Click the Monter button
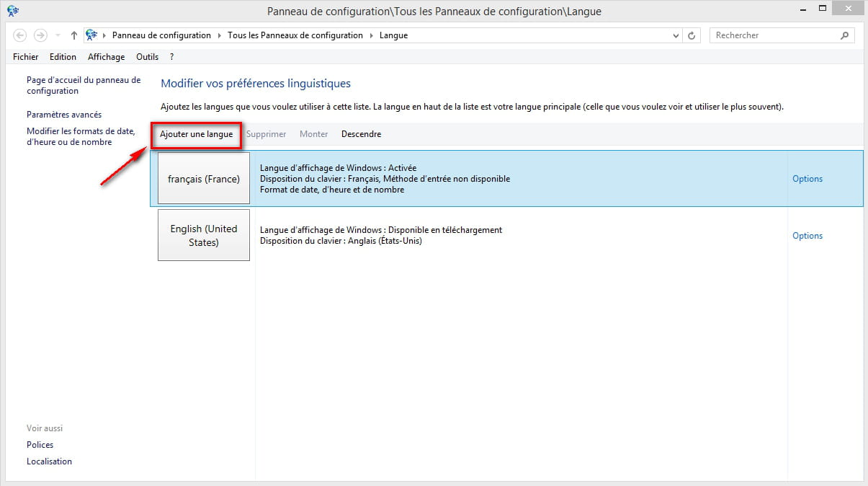Viewport: 868px width, 486px height. click(x=313, y=134)
